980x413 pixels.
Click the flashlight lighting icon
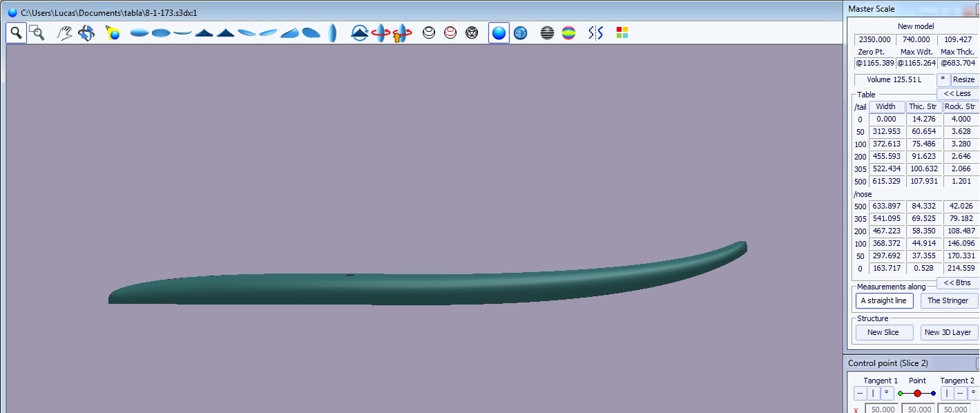pyautogui.click(x=113, y=32)
